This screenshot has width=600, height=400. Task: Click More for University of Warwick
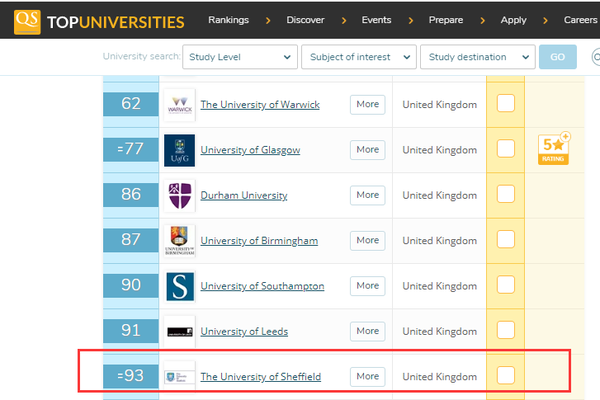coord(367,104)
